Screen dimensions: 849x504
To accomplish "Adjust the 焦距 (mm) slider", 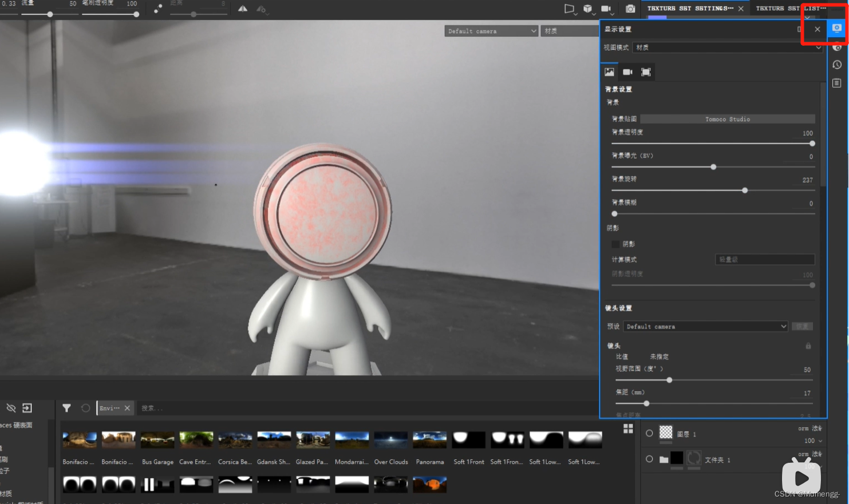I will click(714, 403).
